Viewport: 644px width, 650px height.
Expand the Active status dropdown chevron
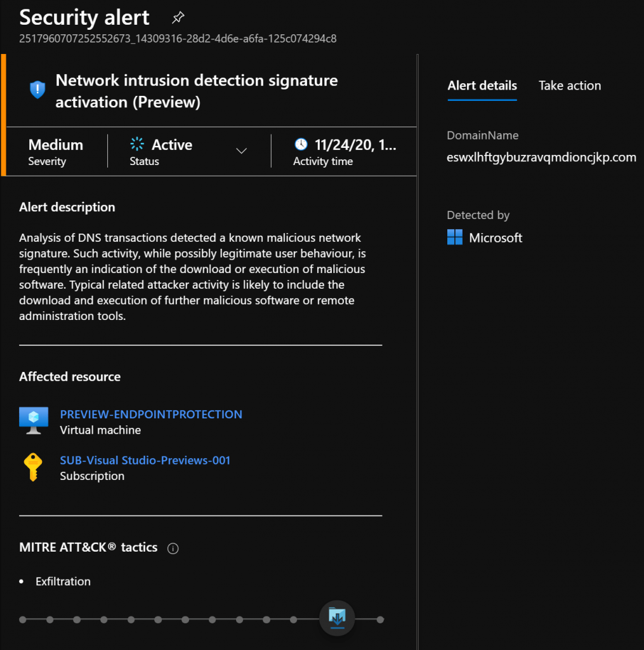pyautogui.click(x=242, y=151)
